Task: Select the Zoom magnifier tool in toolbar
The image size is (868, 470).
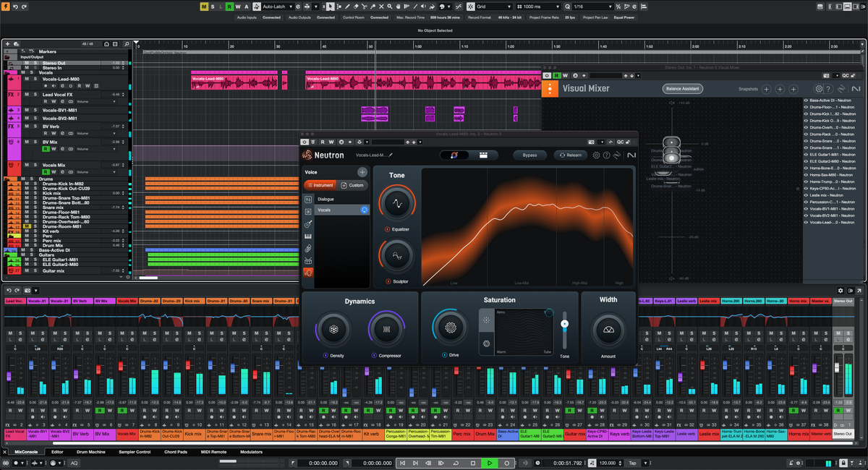Action: [x=389, y=7]
